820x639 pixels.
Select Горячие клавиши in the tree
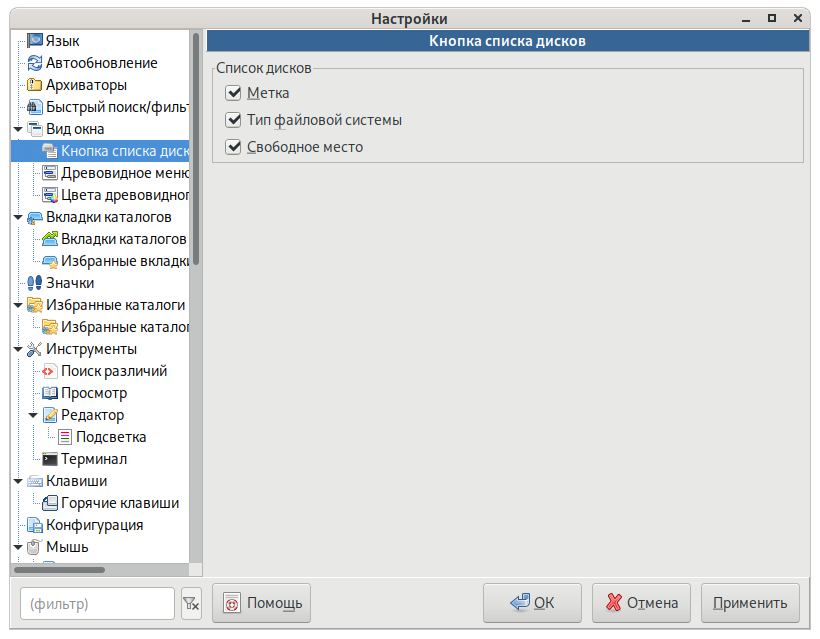pos(120,503)
